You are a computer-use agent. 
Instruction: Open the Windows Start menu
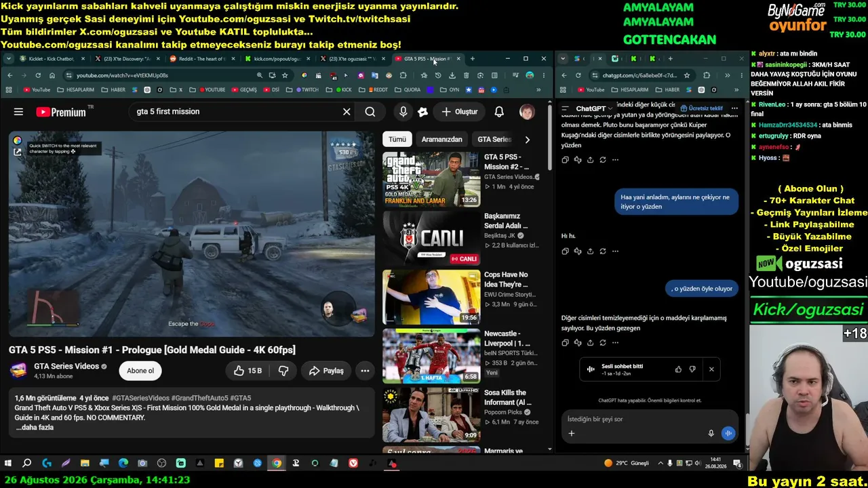tap(8, 464)
